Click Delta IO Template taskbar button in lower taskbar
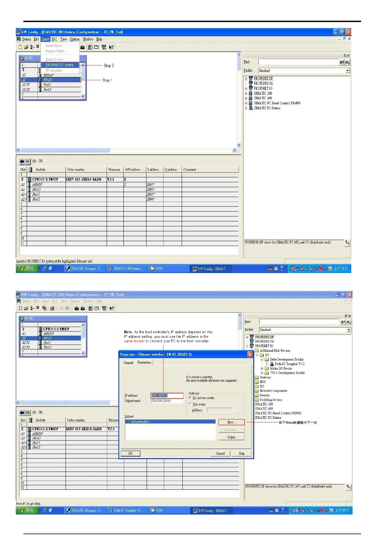The height and width of the screenshot is (554, 392). point(127,511)
